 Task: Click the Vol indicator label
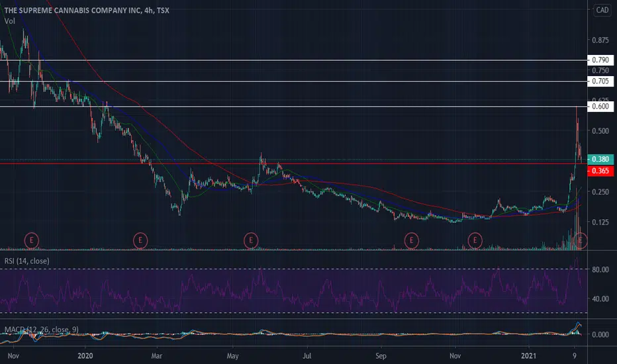click(x=10, y=21)
